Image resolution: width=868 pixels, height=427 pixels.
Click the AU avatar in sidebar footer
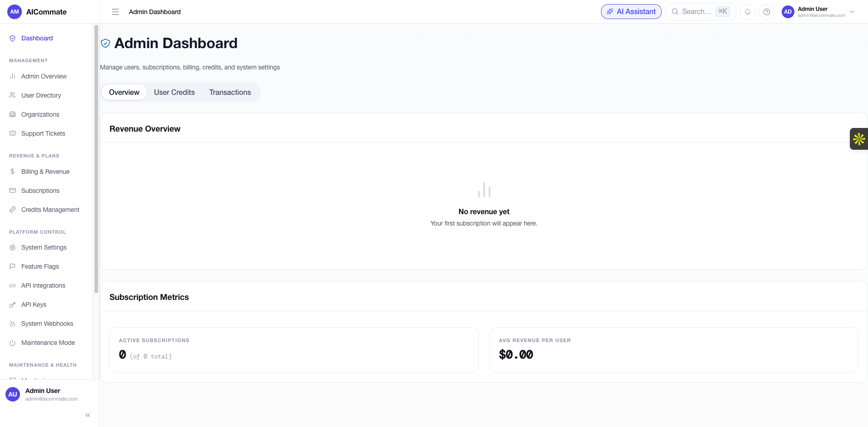coord(13,394)
